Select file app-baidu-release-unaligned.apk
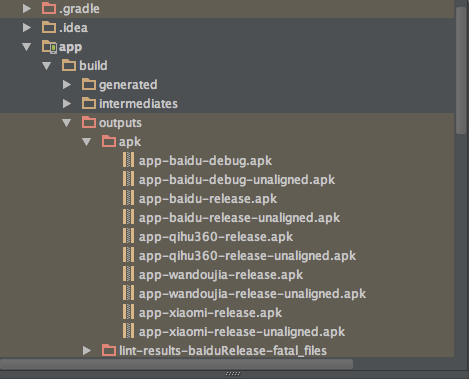Screen dimensions: 469x379 (239, 218)
